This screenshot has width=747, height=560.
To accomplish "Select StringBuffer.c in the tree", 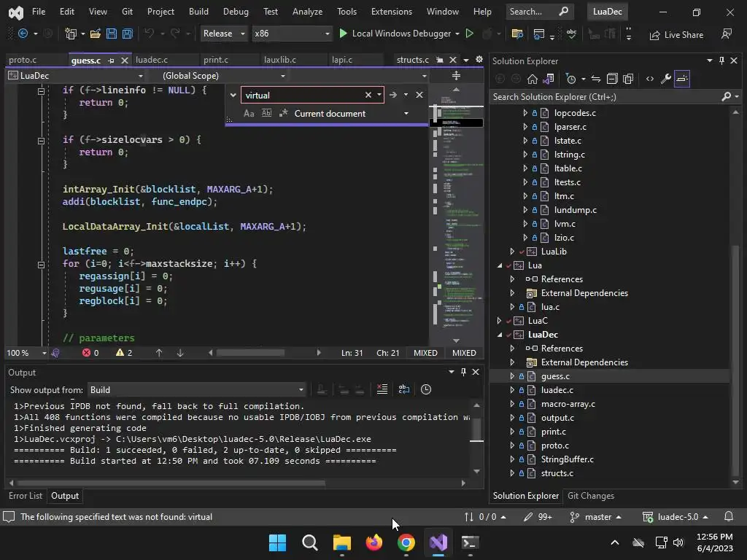I will click(x=567, y=459).
